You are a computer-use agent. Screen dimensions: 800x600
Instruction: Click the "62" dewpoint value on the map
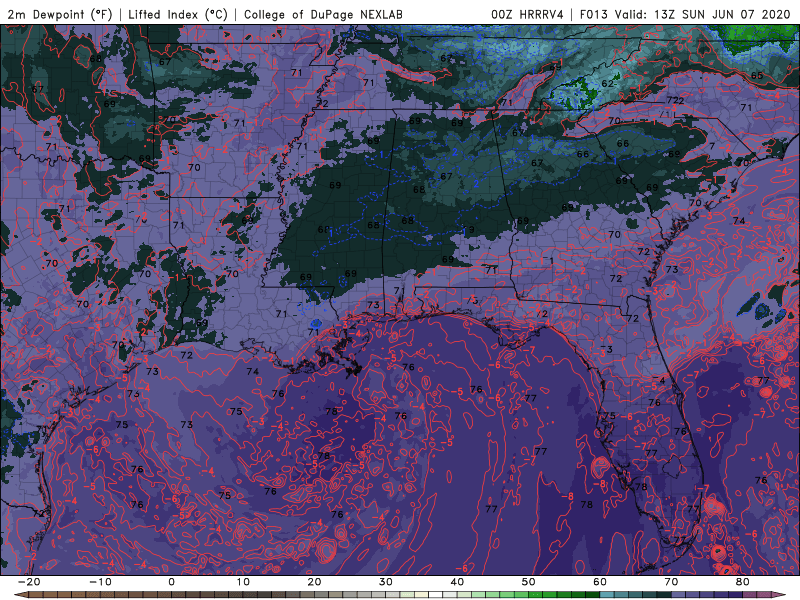pyautogui.click(x=608, y=84)
